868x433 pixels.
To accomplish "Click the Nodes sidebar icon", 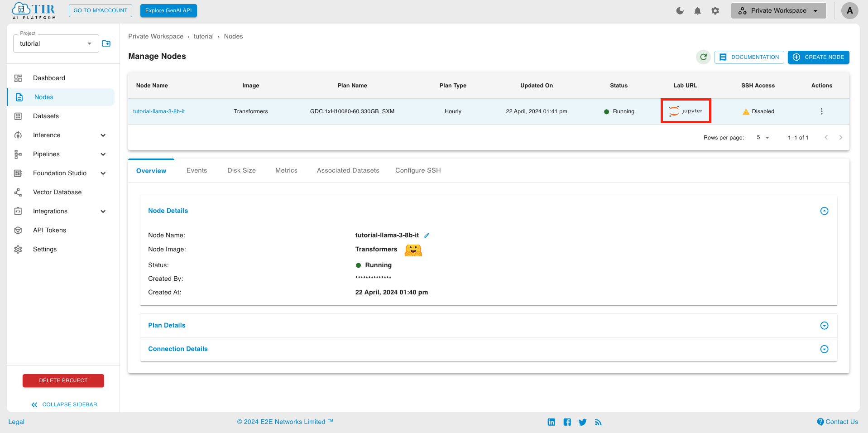I will point(19,97).
